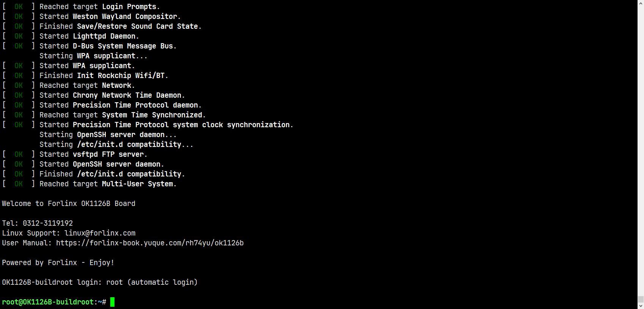Click the empty scrollbar track above the thumb

pyautogui.click(x=641, y=151)
